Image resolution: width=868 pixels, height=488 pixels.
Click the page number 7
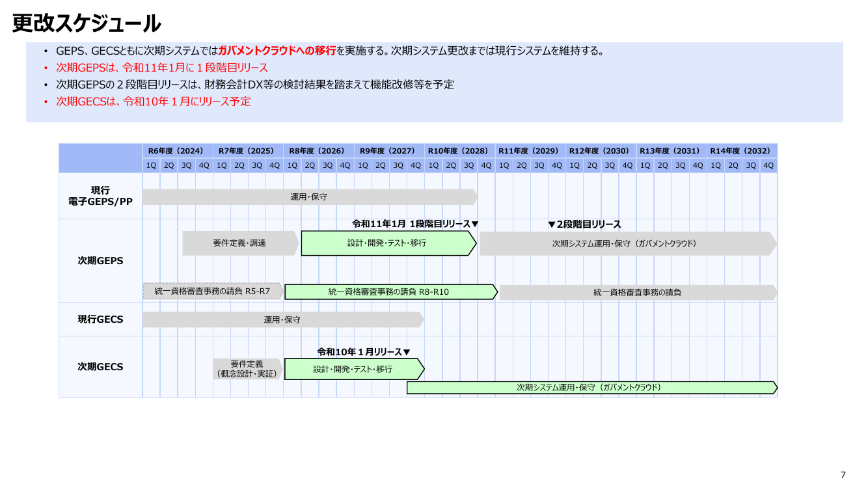click(843, 474)
